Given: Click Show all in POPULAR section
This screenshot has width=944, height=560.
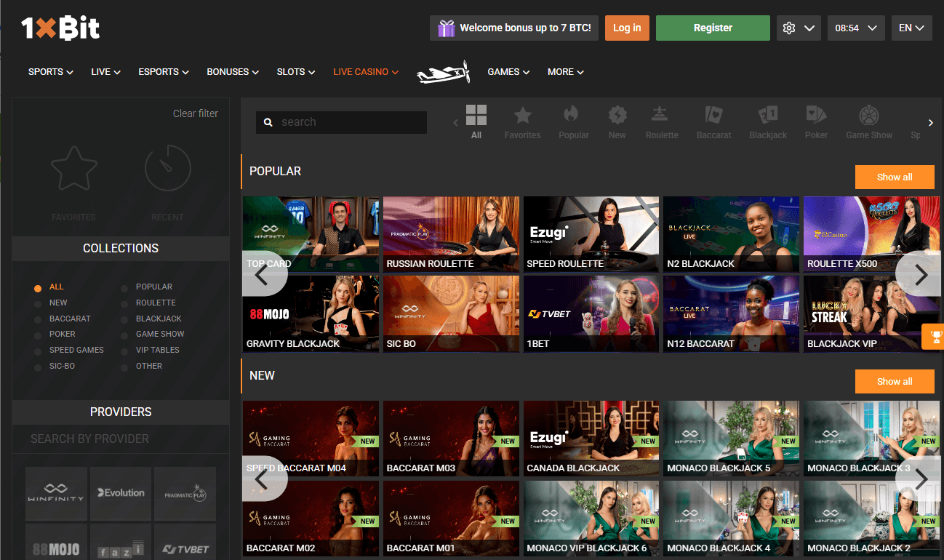Looking at the screenshot, I should [895, 177].
